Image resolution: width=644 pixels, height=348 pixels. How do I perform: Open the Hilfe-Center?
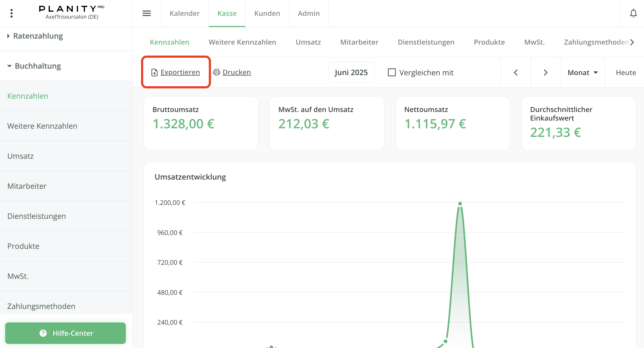click(66, 333)
